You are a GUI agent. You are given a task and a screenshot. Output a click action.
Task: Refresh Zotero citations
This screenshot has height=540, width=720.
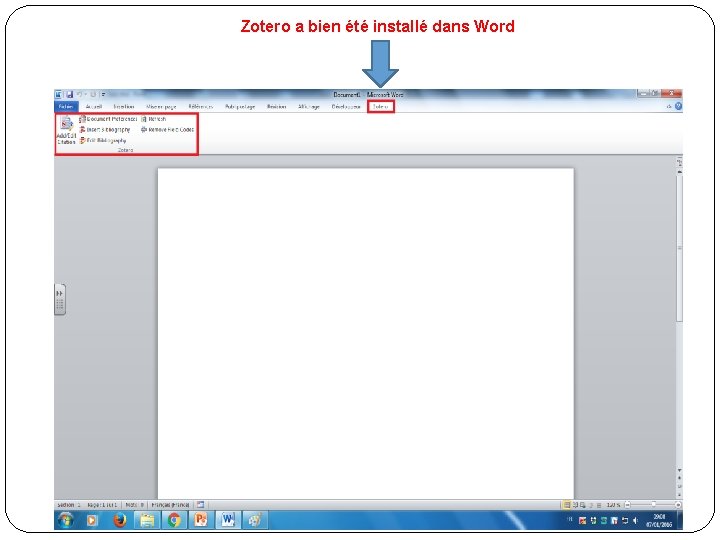coord(153,119)
